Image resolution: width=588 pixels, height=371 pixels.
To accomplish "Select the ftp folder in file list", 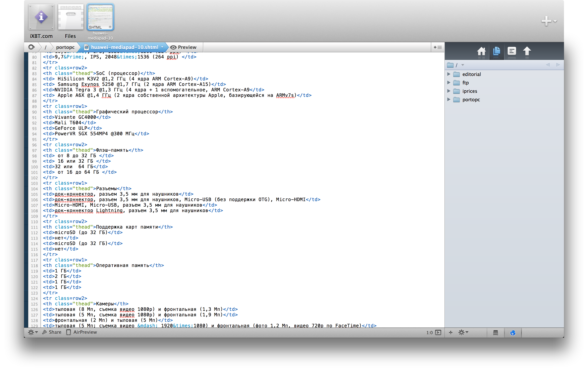I will click(x=465, y=83).
